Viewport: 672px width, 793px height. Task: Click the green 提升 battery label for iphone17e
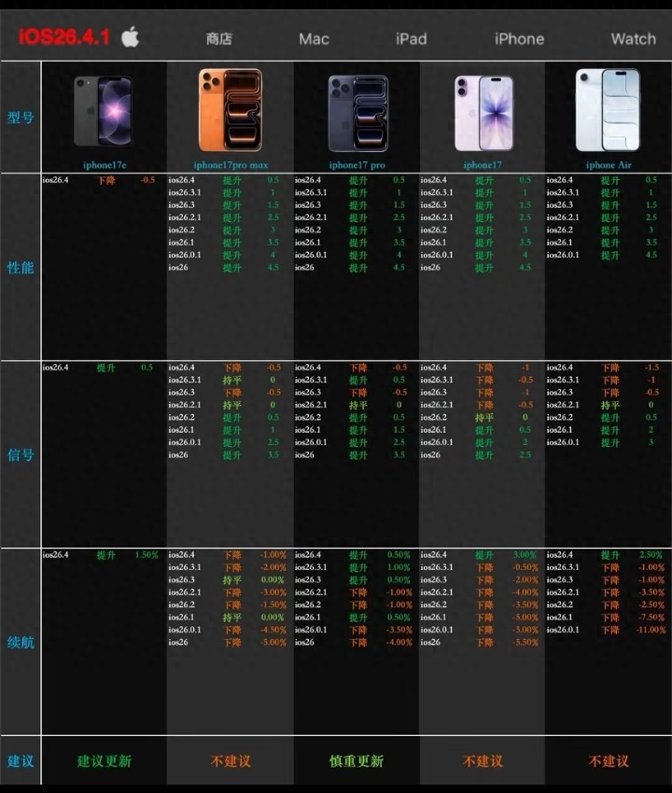tap(106, 555)
